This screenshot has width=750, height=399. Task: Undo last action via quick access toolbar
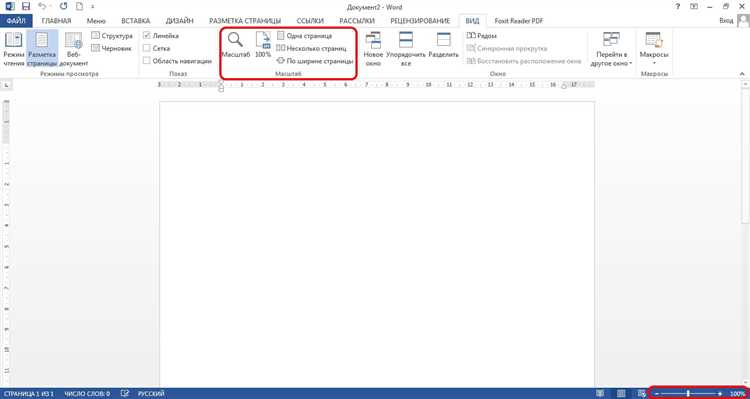(x=42, y=7)
